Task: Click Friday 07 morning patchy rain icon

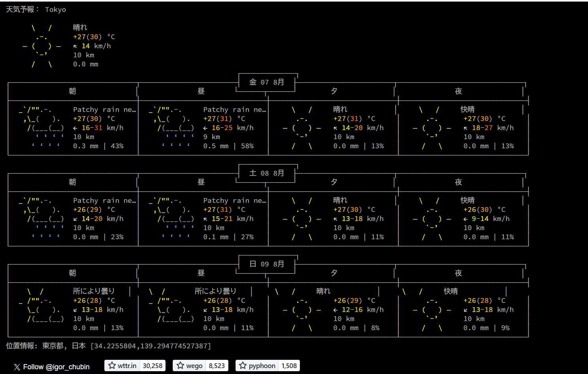Action: (x=41, y=128)
